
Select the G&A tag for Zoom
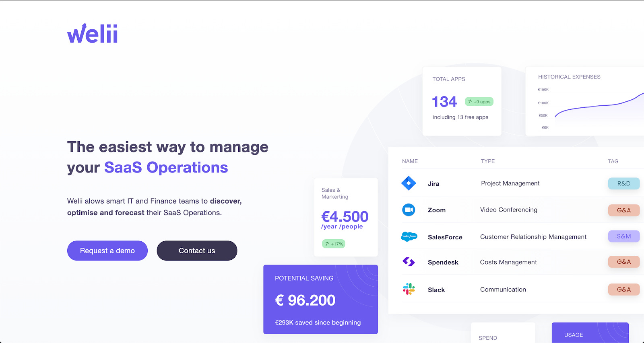click(624, 210)
